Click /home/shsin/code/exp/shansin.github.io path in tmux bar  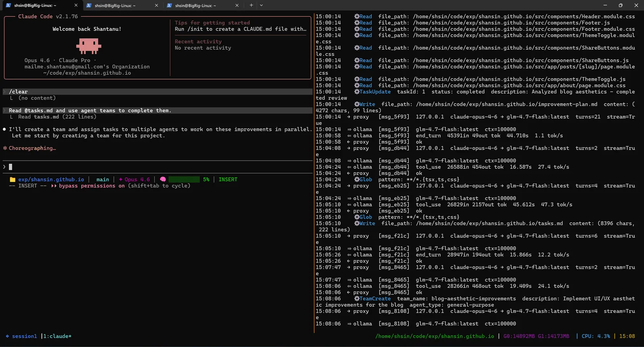[x=435, y=336]
